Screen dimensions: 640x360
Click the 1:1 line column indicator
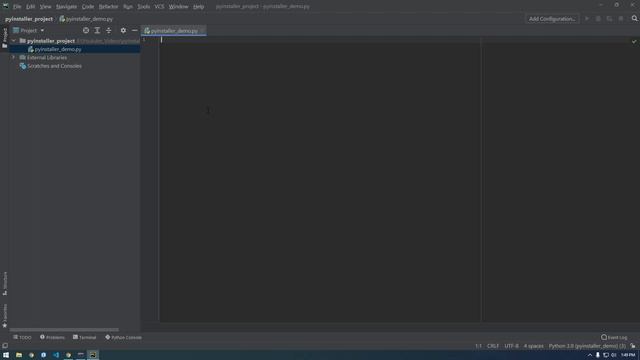tap(478, 346)
